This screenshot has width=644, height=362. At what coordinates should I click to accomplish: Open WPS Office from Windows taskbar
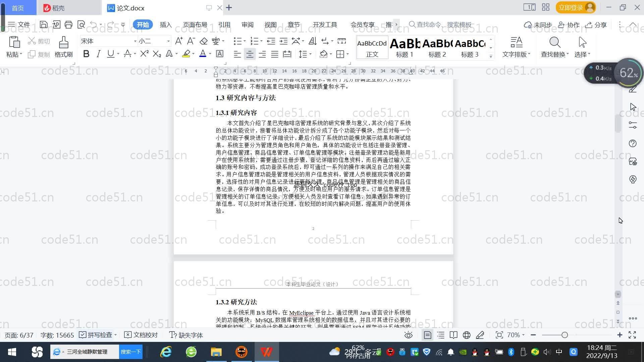[267, 352]
